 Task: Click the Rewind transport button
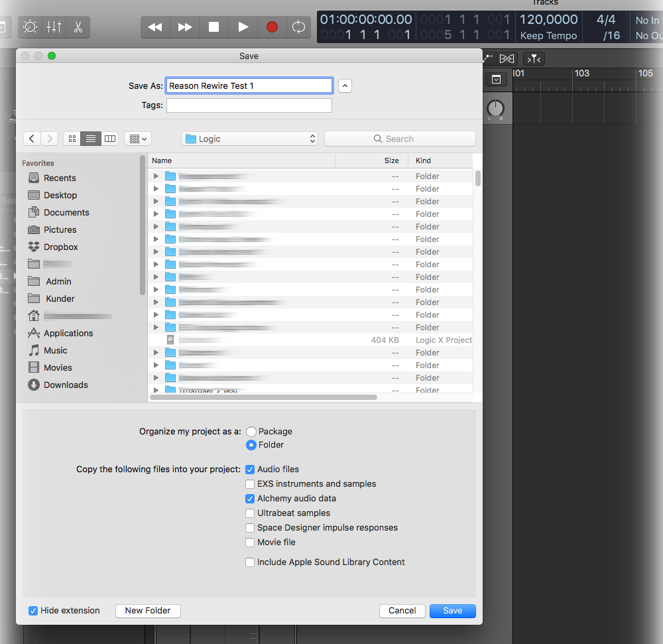pos(155,27)
